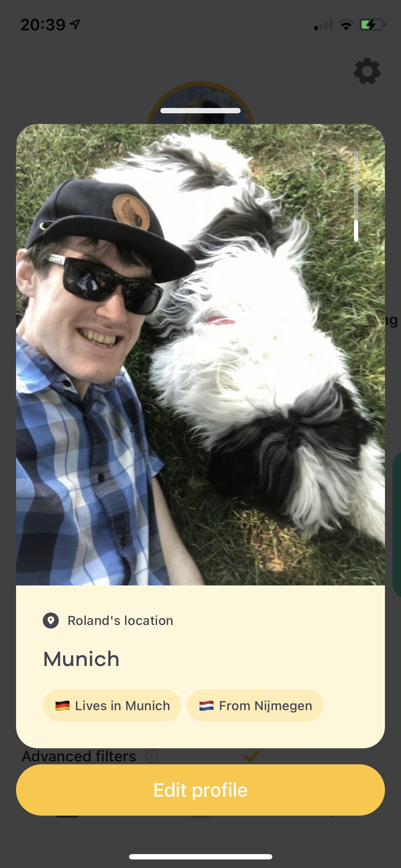
Task: Tap the profile photo with dog
Action: coord(200,355)
